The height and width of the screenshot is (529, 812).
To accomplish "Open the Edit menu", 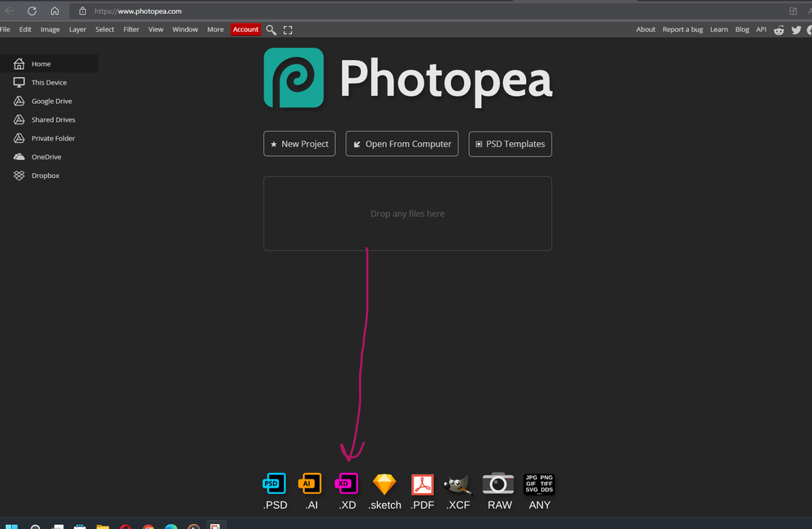I will [x=25, y=29].
